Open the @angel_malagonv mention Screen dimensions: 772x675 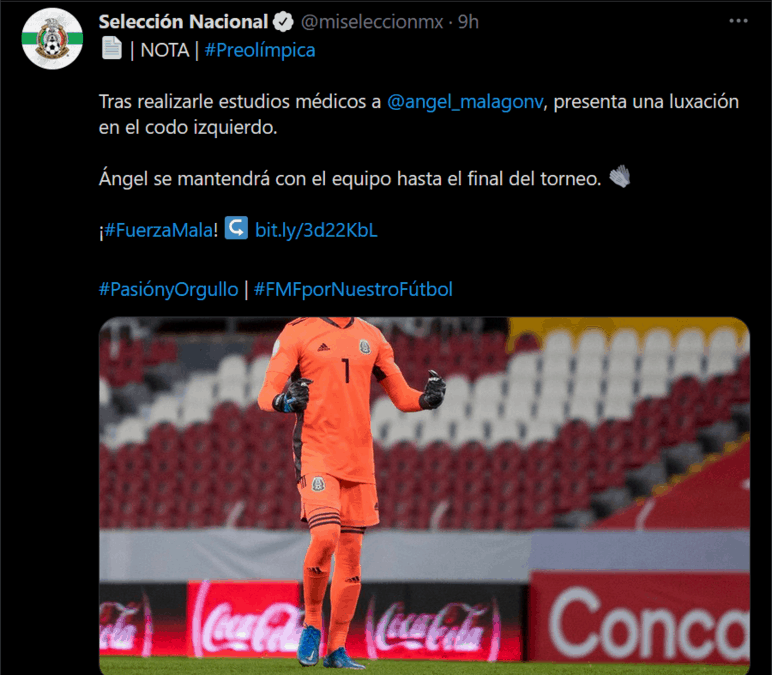(465, 102)
